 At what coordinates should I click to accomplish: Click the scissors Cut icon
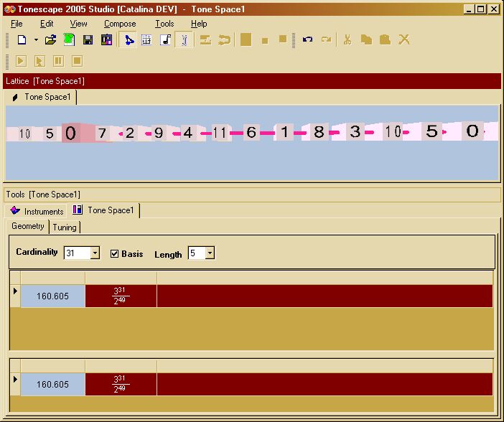click(347, 40)
